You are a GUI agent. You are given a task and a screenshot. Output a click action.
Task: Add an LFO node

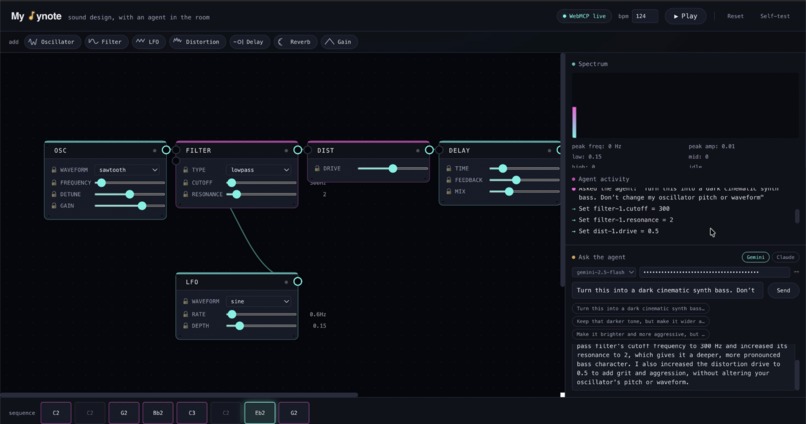[x=148, y=42]
